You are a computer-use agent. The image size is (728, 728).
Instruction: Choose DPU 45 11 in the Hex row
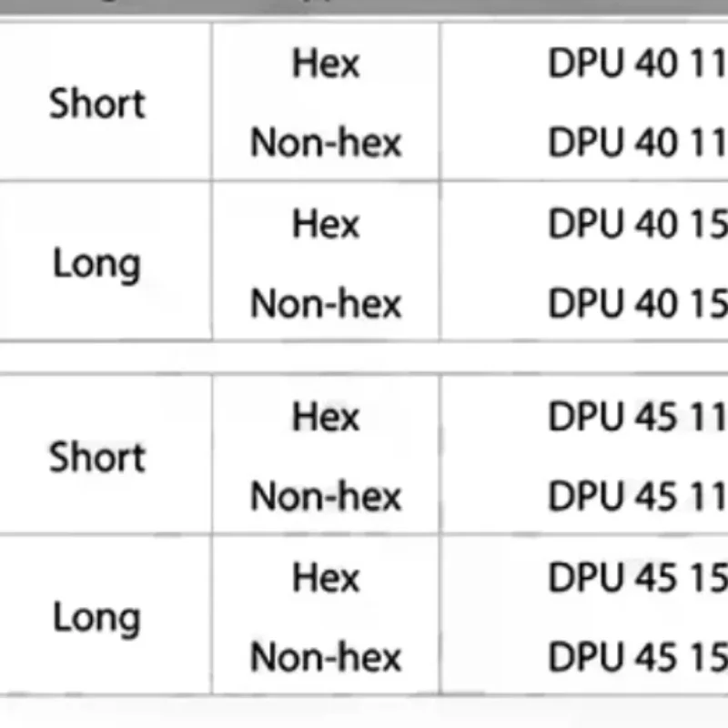(x=637, y=417)
